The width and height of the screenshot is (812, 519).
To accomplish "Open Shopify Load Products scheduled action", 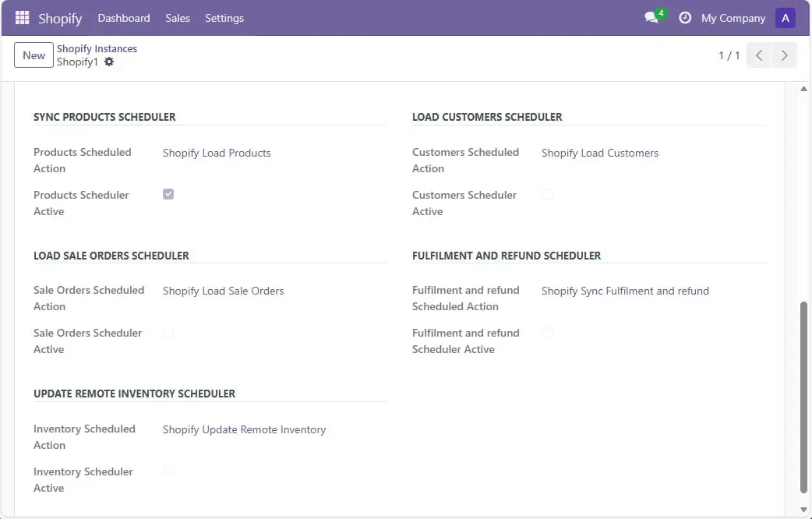I will [x=217, y=153].
